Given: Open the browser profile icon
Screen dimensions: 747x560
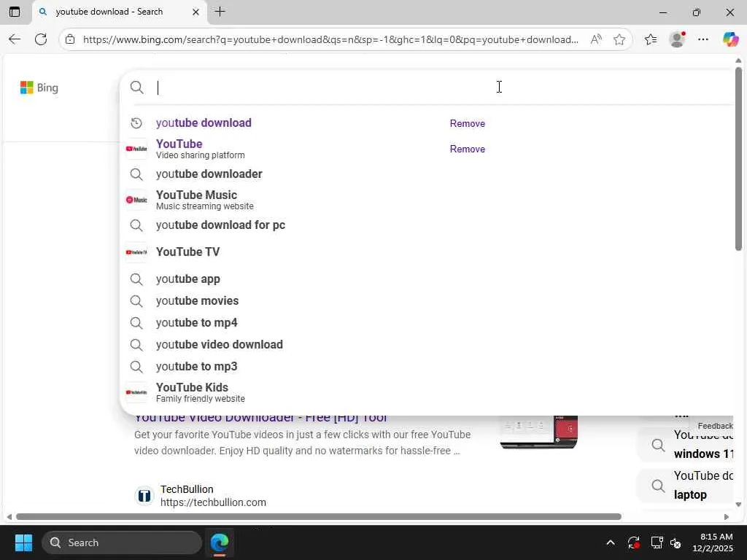Looking at the screenshot, I should point(677,39).
